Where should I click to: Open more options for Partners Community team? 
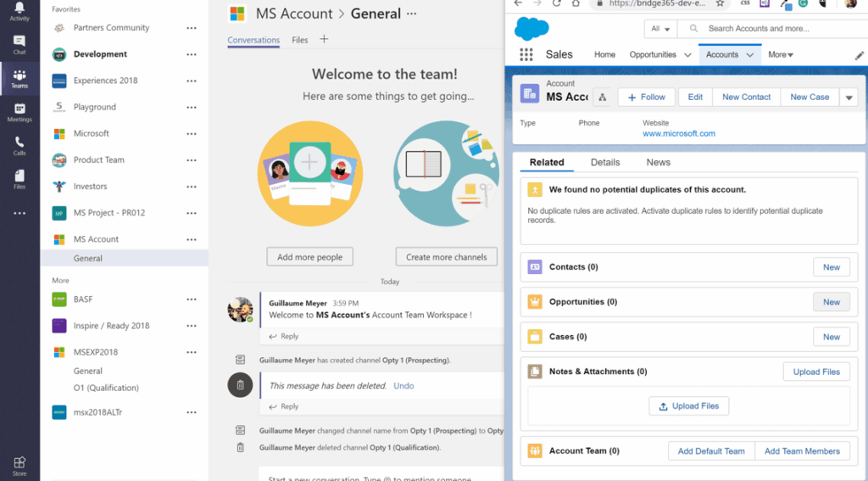point(192,28)
